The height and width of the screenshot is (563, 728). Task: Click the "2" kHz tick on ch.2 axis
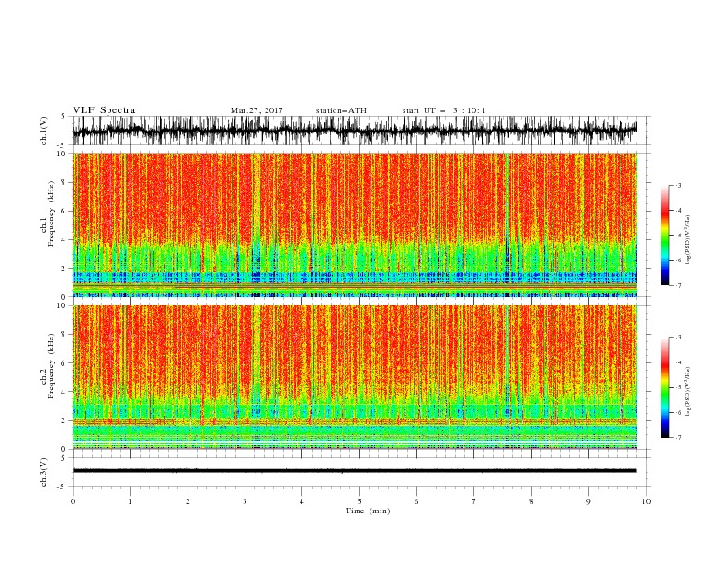[63, 420]
